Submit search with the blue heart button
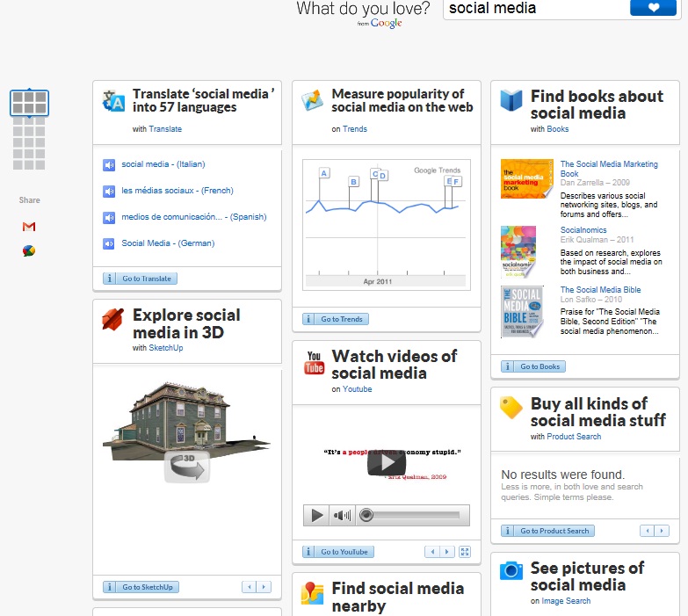 click(x=653, y=7)
